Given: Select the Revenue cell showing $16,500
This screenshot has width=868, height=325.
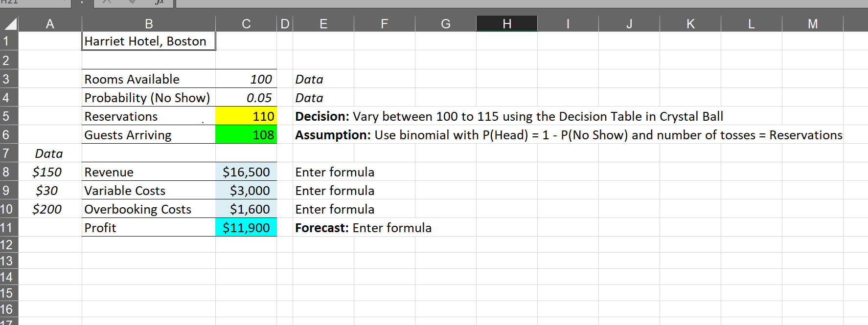Looking at the screenshot, I should tap(246, 172).
